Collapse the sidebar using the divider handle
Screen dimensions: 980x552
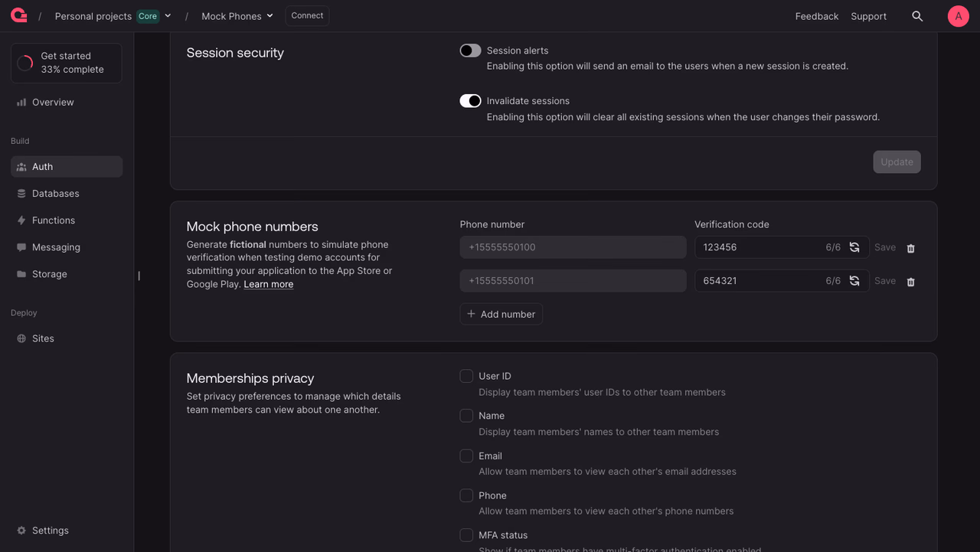[139, 276]
